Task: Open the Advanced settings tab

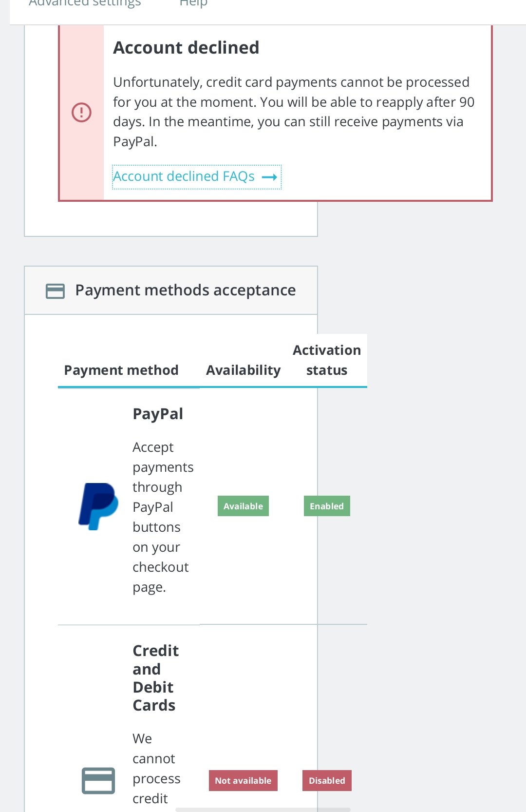Action: pos(85,4)
